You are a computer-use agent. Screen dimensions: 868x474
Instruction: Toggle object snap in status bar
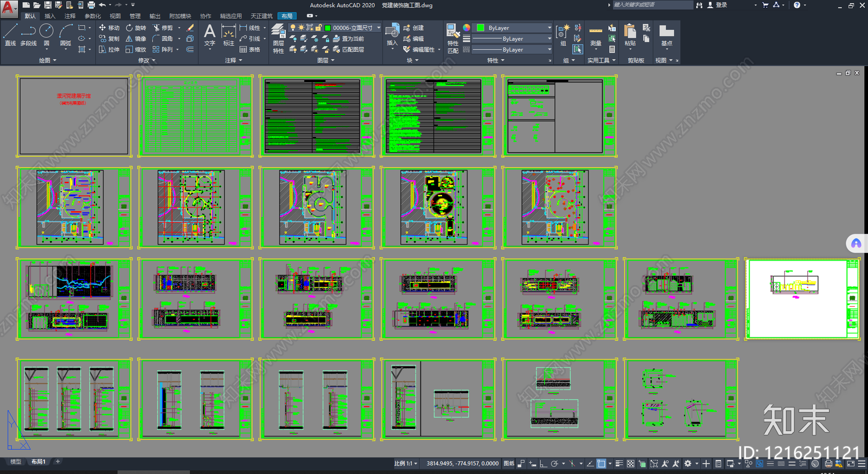[x=601, y=464]
